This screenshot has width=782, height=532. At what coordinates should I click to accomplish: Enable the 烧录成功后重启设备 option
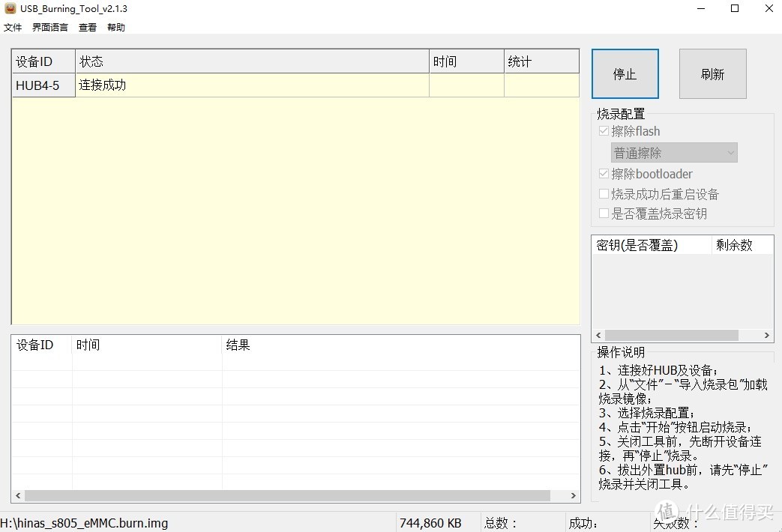[604, 193]
